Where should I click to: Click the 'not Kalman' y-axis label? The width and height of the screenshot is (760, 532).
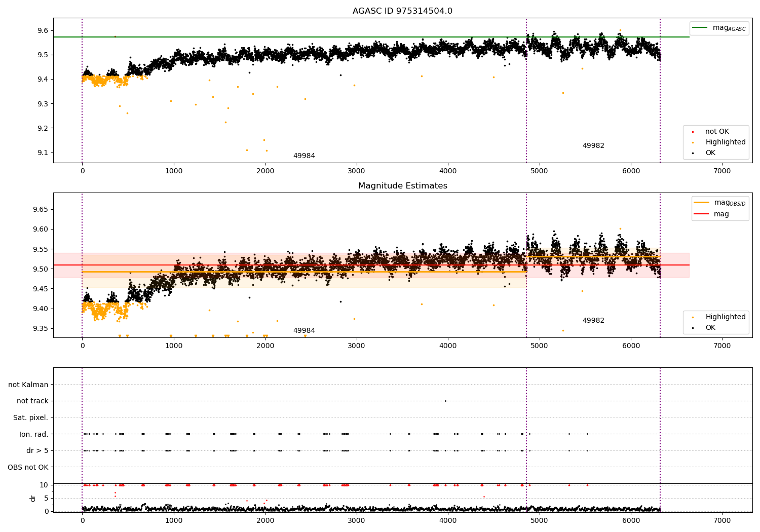click(28, 385)
